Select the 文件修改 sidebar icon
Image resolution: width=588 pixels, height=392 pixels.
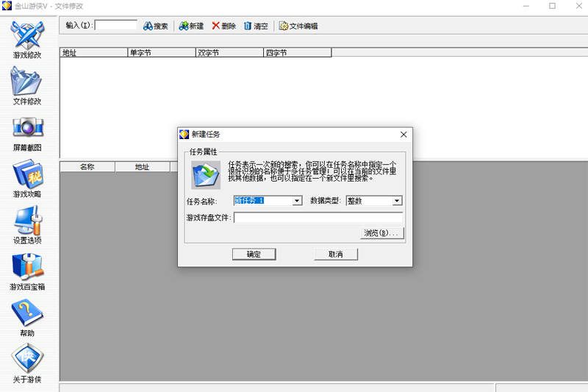click(27, 82)
